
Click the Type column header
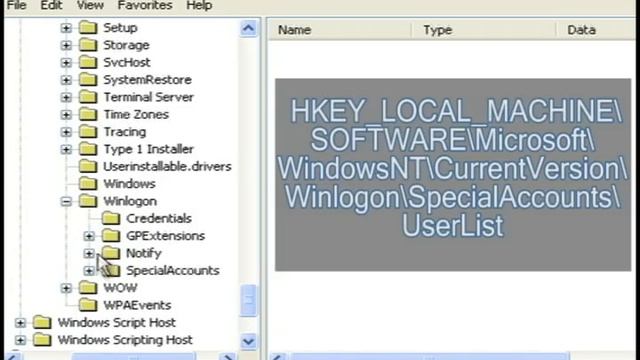tap(484, 30)
